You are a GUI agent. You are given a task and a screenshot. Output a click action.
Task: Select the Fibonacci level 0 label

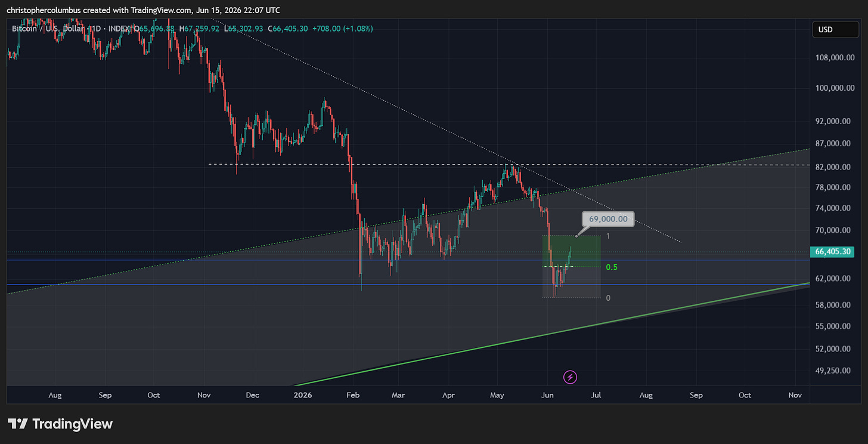coord(608,298)
